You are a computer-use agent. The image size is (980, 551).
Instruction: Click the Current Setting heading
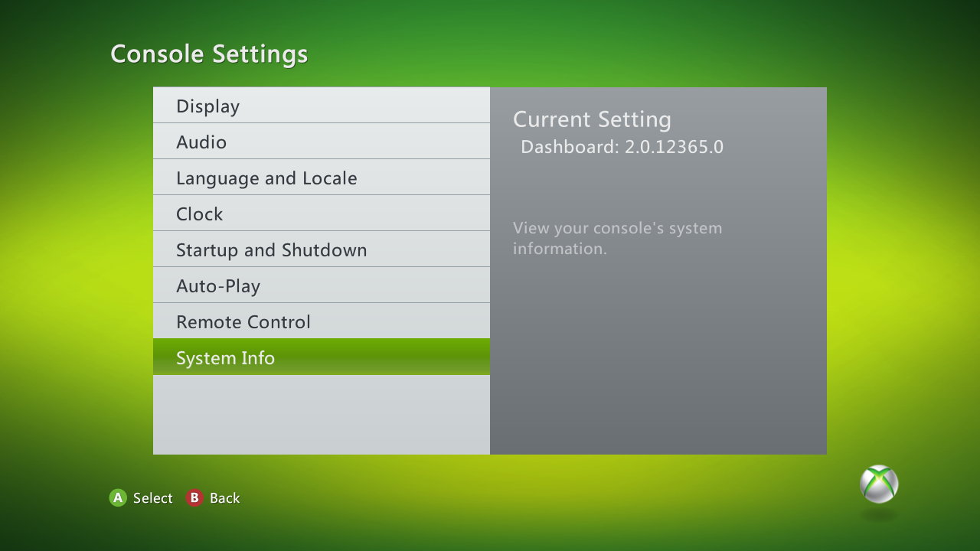[592, 119]
